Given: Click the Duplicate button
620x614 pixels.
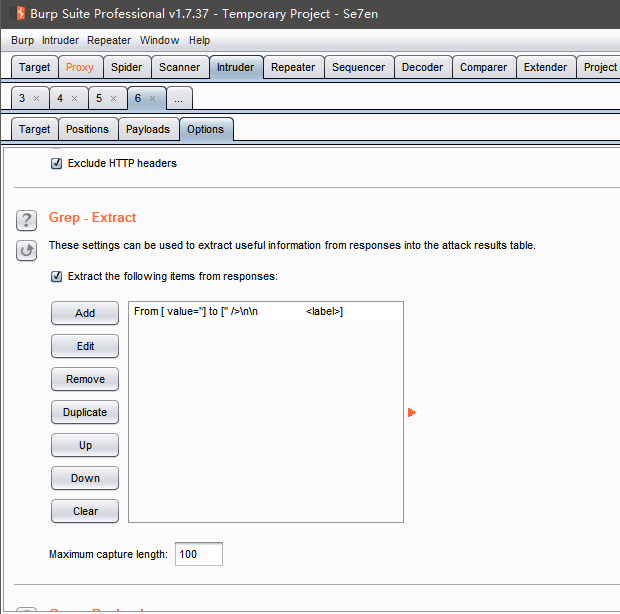Looking at the screenshot, I should [x=85, y=412].
